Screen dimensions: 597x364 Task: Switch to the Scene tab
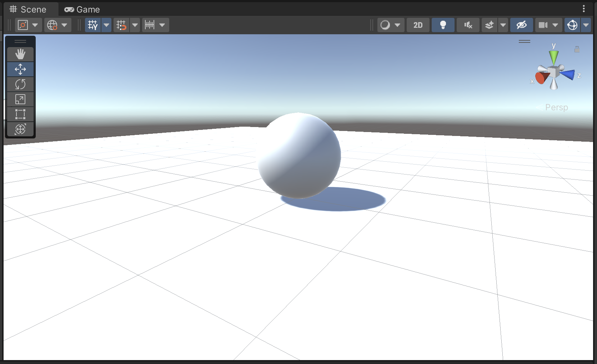(x=30, y=9)
